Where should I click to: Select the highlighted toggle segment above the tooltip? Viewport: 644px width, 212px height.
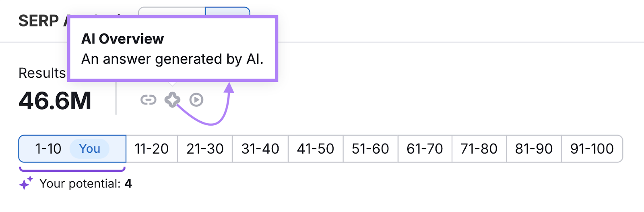coord(227,11)
